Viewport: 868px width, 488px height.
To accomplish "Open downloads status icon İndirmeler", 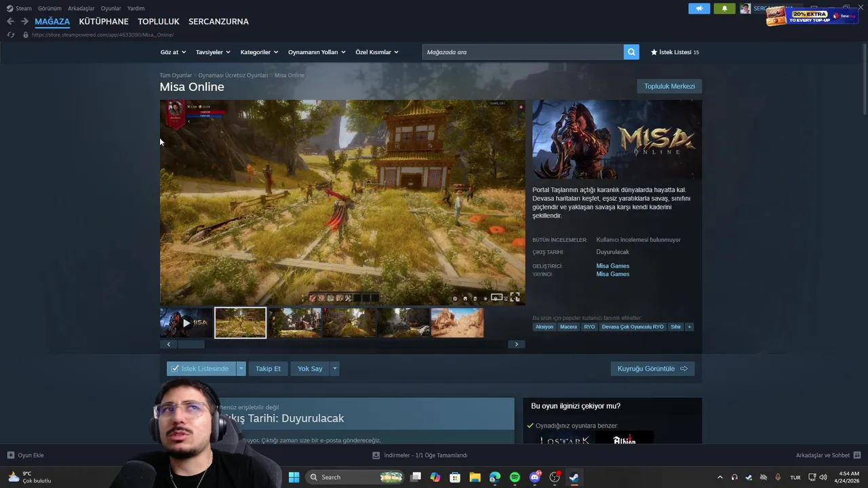I will [x=376, y=455].
